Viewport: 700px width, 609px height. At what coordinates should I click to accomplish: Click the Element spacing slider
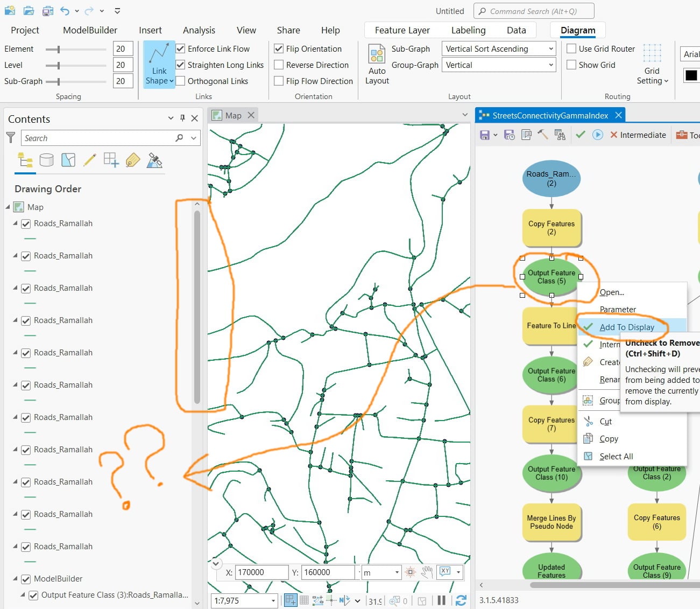pos(75,49)
